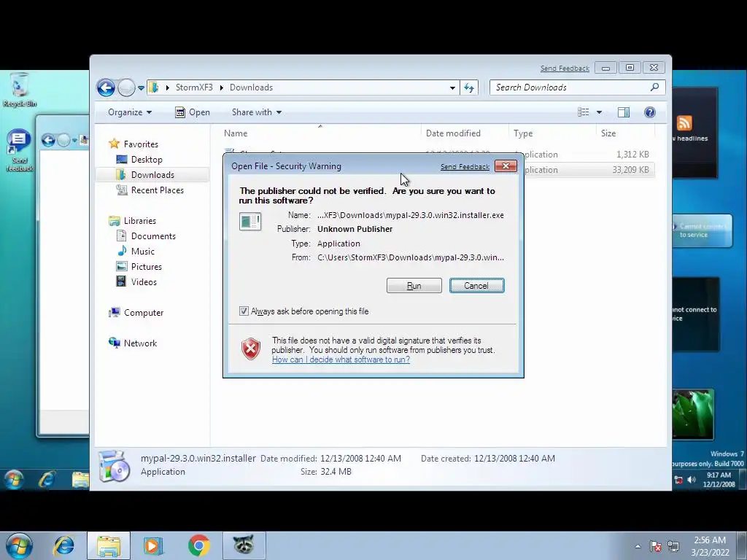Click the blue help question mark icon
The image size is (747, 560).
tap(650, 112)
